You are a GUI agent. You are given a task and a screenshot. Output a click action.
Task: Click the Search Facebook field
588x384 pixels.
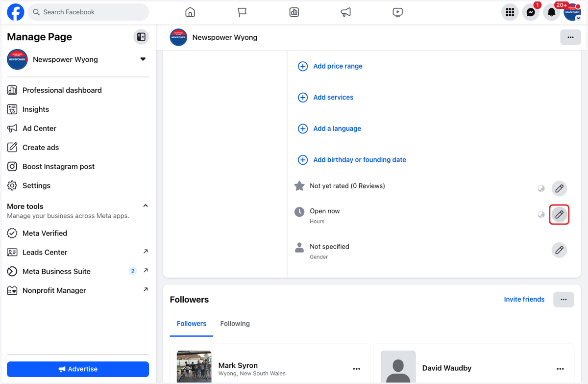coord(88,12)
